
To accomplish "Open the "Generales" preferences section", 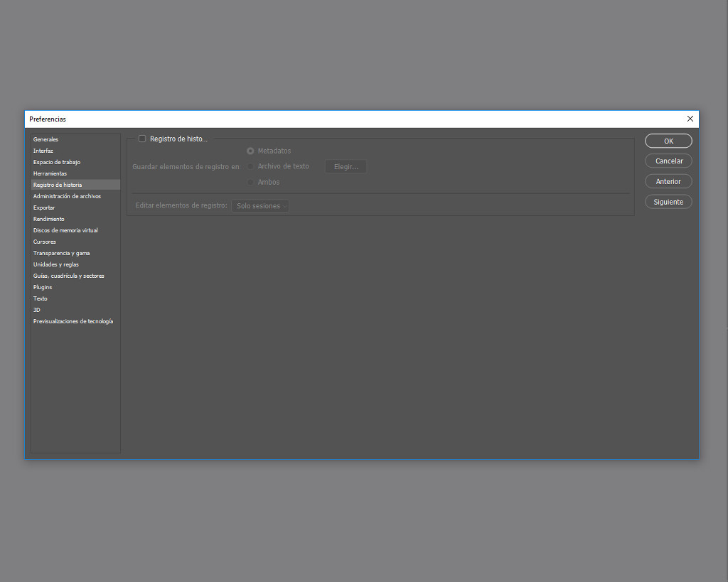I will (45, 139).
